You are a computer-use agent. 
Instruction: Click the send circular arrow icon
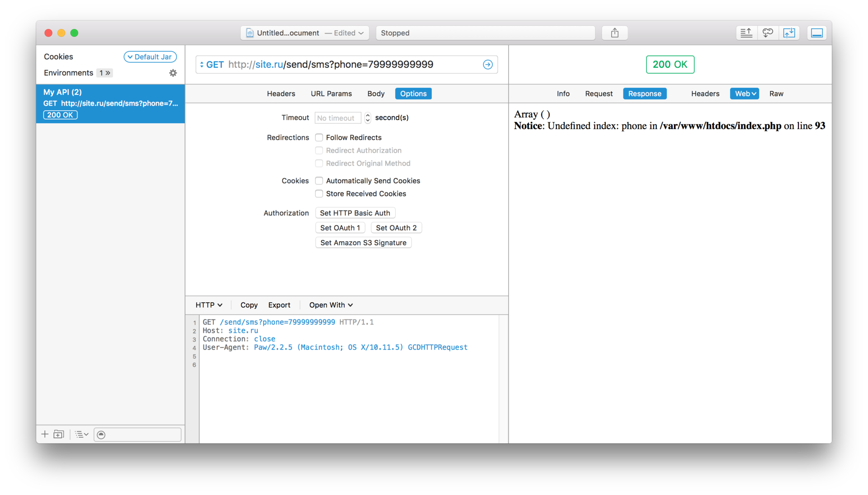point(488,64)
